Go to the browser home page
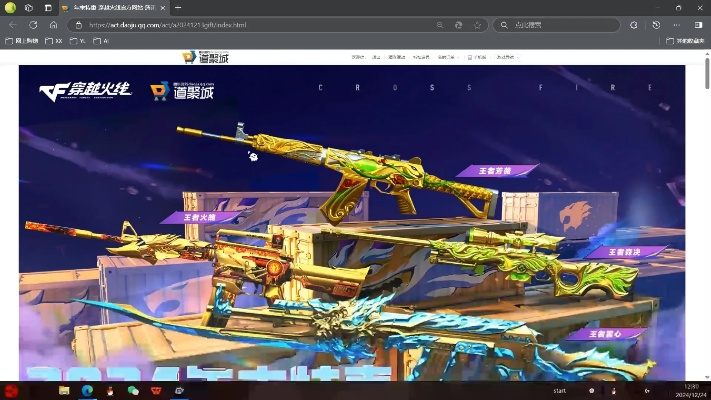Image resolution: width=711 pixels, height=400 pixels. [x=54, y=25]
